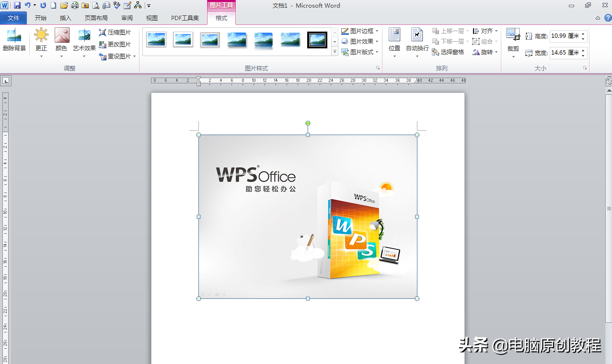Click 重设图片 to reset picture
This screenshot has width=612, height=364.
tap(115, 57)
